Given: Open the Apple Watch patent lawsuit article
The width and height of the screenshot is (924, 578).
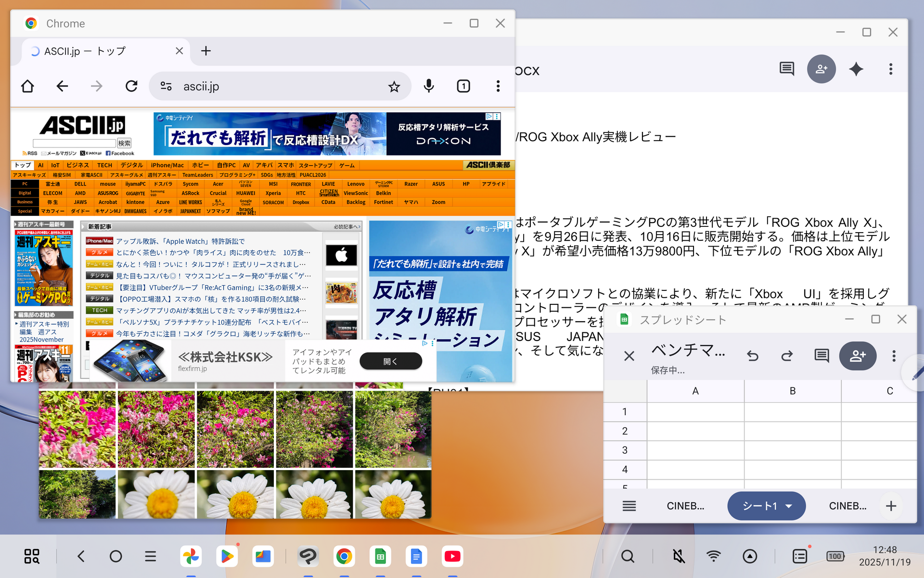Looking at the screenshot, I should [180, 241].
